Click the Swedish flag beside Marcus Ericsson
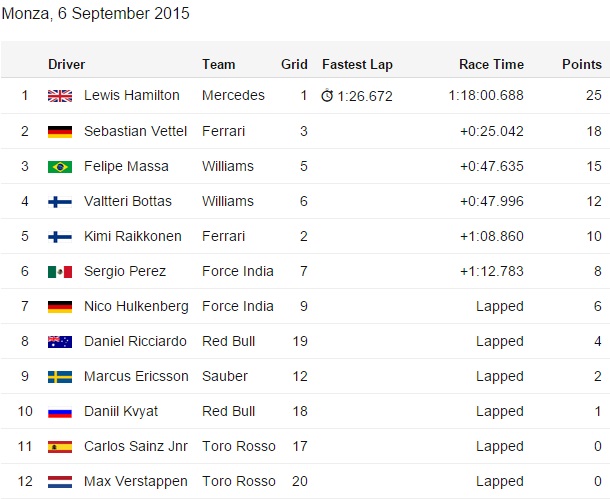This screenshot has height=499, width=610. [60, 377]
